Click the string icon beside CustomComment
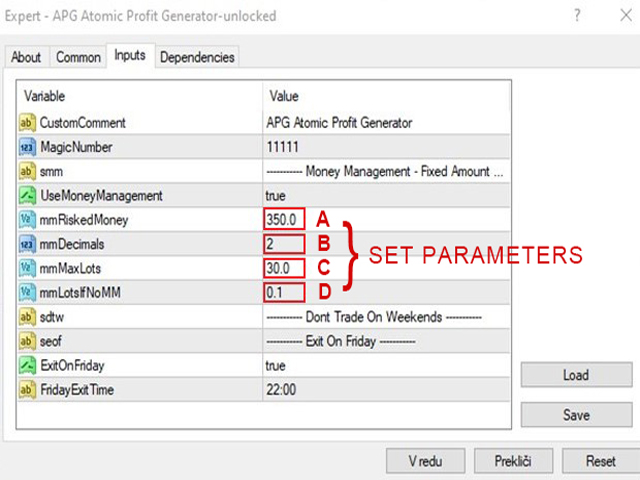Image resolution: width=640 pixels, height=480 pixels. pyautogui.click(x=27, y=122)
